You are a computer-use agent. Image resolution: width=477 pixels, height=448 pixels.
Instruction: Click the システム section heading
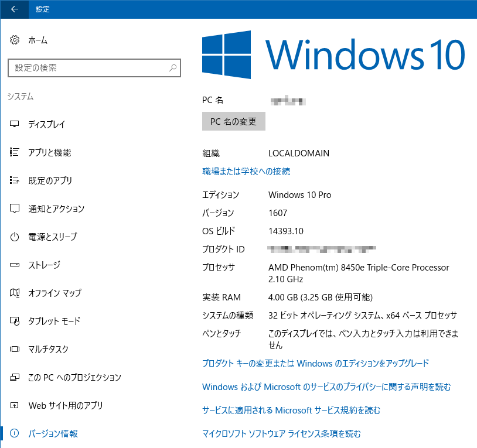click(x=21, y=97)
